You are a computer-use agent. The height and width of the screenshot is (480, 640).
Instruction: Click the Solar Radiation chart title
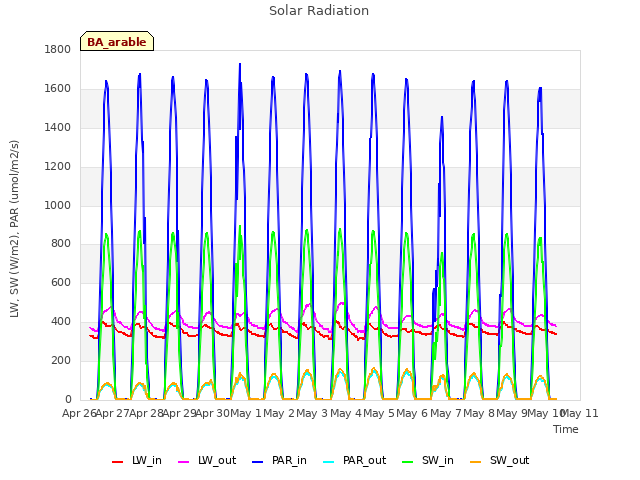pyautogui.click(x=319, y=11)
